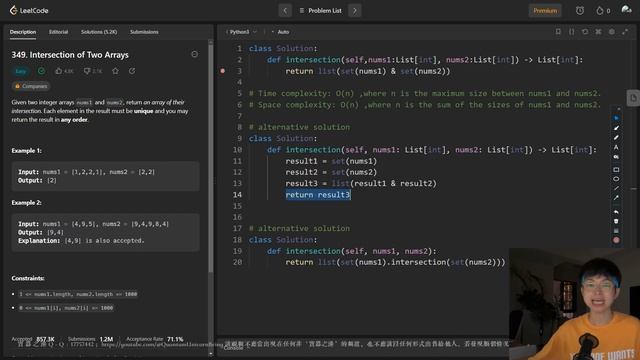
Task: Pick the red annotation color swatch
Action: coord(616,240)
